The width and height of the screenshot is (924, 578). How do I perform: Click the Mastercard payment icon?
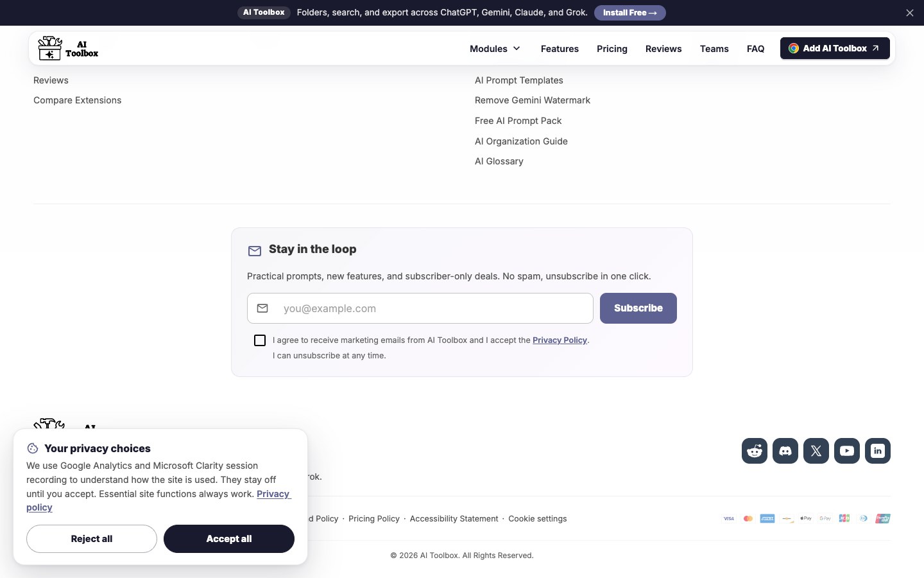tap(748, 518)
